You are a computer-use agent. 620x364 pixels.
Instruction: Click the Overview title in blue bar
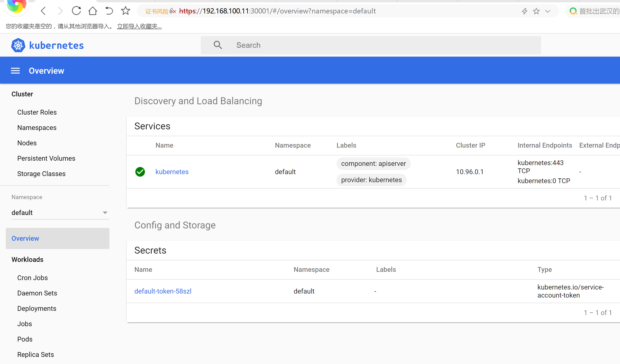[x=46, y=71]
